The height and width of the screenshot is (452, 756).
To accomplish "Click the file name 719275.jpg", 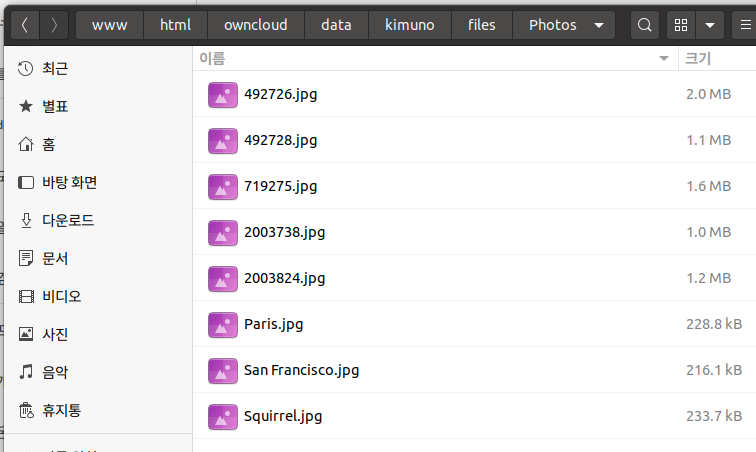I will pos(281,187).
